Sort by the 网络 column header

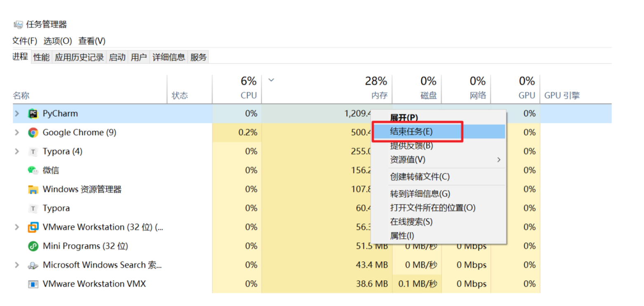pyautogui.click(x=466, y=89)
